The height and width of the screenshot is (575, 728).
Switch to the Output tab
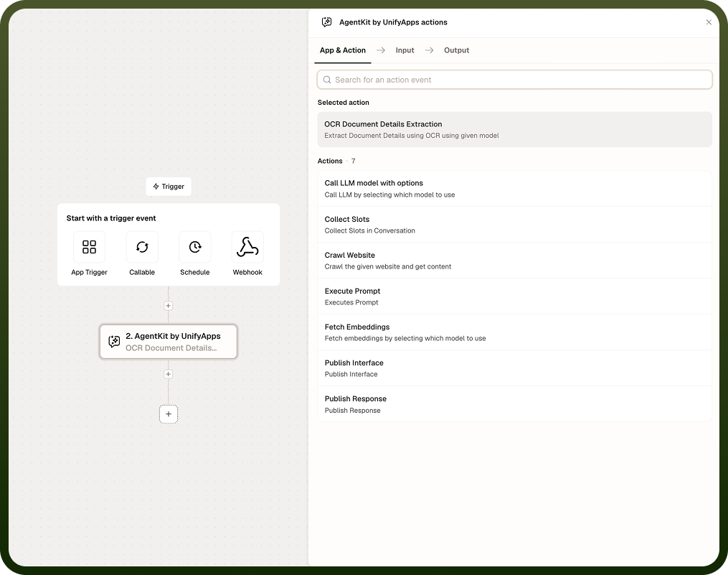(x=456, y=50)
